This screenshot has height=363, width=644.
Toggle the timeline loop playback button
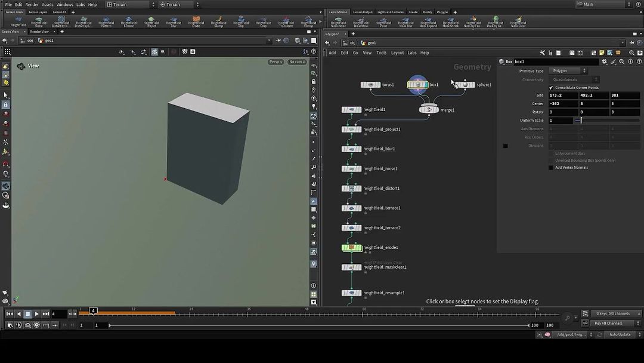click(x=27, y=325)
